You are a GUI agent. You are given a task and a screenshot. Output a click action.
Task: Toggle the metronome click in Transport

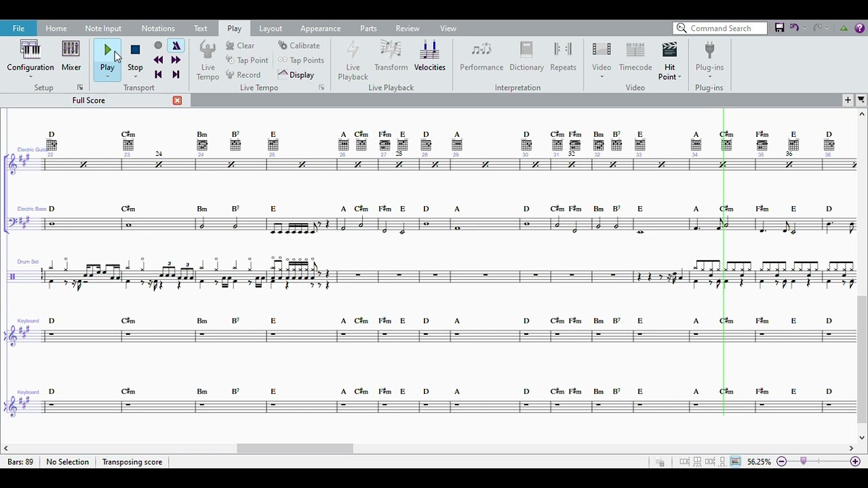pyautogui.click(x=176, y=45)
